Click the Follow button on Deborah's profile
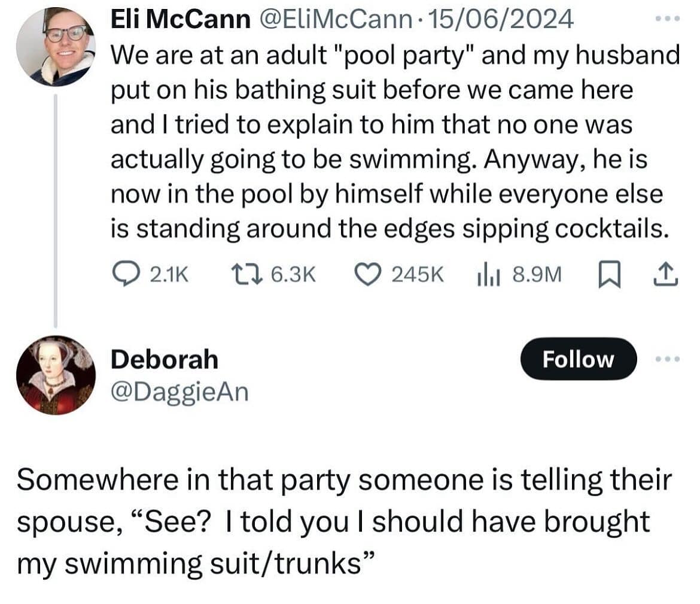700x604 pixels. click(x=578, y=359)
